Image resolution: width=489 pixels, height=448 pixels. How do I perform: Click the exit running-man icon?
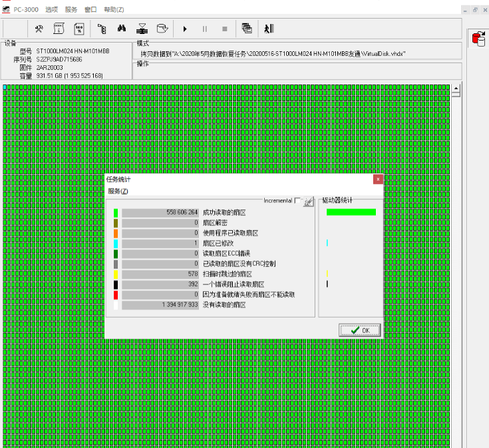tap(269, 29)
